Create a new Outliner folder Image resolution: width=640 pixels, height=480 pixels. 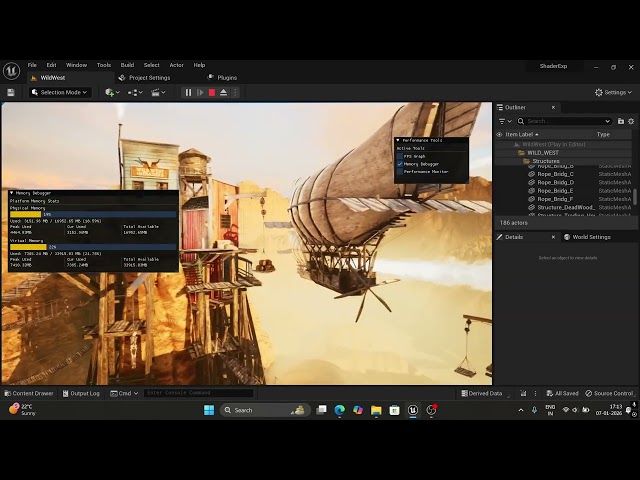tap(621, 121)
